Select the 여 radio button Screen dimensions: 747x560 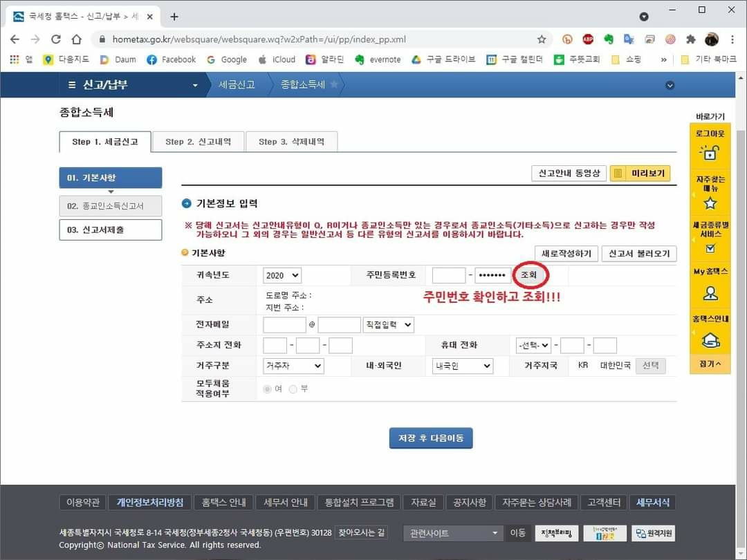pyautogui.click(x=268, y=389)
